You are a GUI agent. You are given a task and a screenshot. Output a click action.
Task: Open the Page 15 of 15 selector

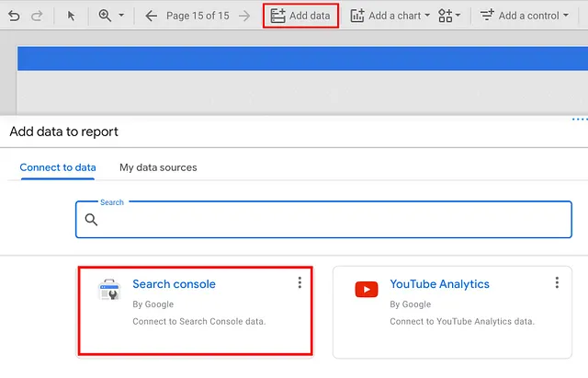pos(198,16)
